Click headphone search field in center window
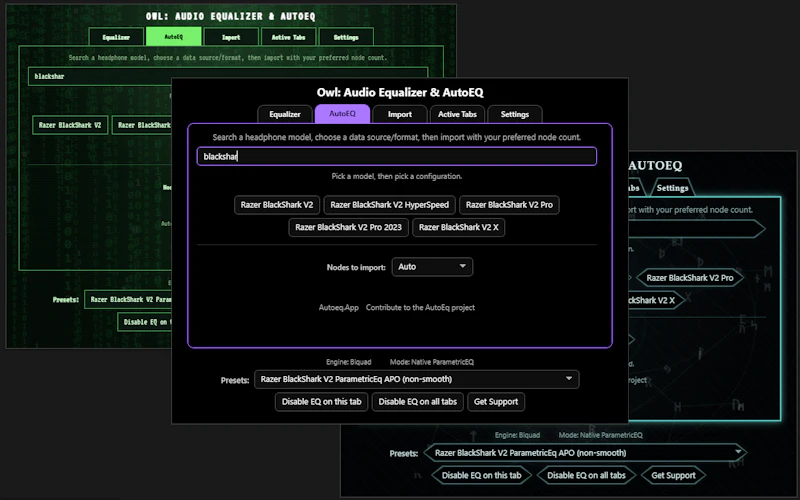This screenshot has height=500, width=800. (x=396, y=156)
